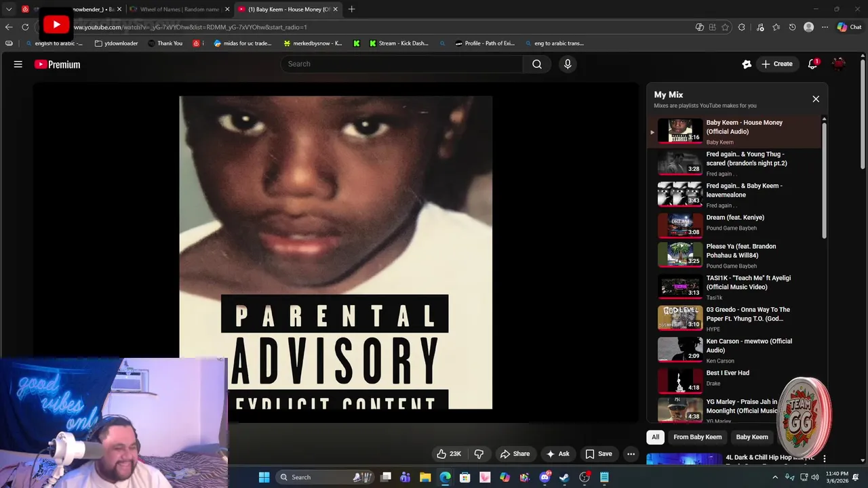Screen dimensions: 868x488
Task: Click the Ask button
Action: click(557, 454)
